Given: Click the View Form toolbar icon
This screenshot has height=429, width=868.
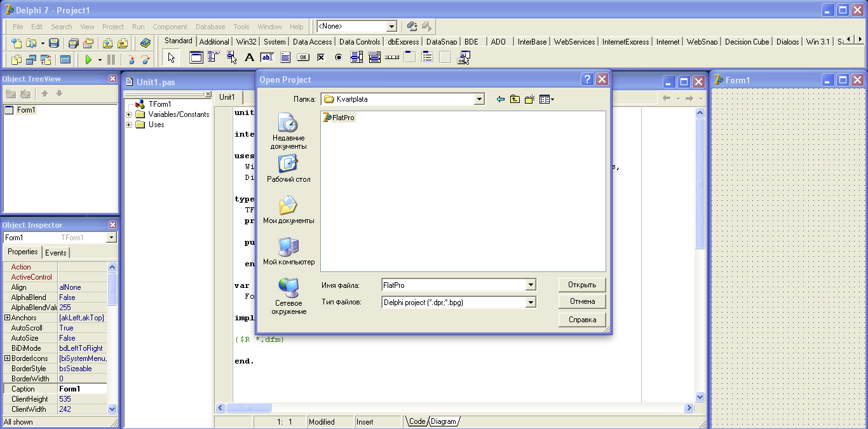Looking at the screenshot, I should point(31,60).
